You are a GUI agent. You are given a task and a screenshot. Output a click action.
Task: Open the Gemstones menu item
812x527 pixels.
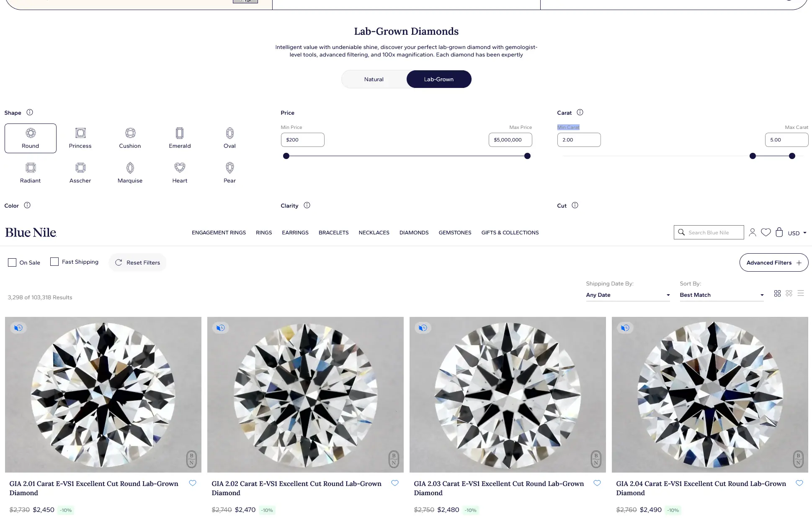pyautogui.click(x=455, y=233)
